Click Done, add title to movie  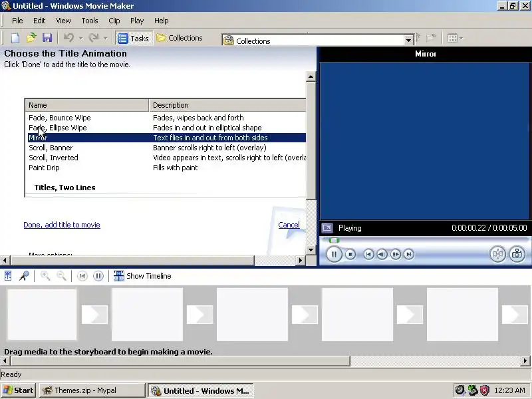point(62,225)
